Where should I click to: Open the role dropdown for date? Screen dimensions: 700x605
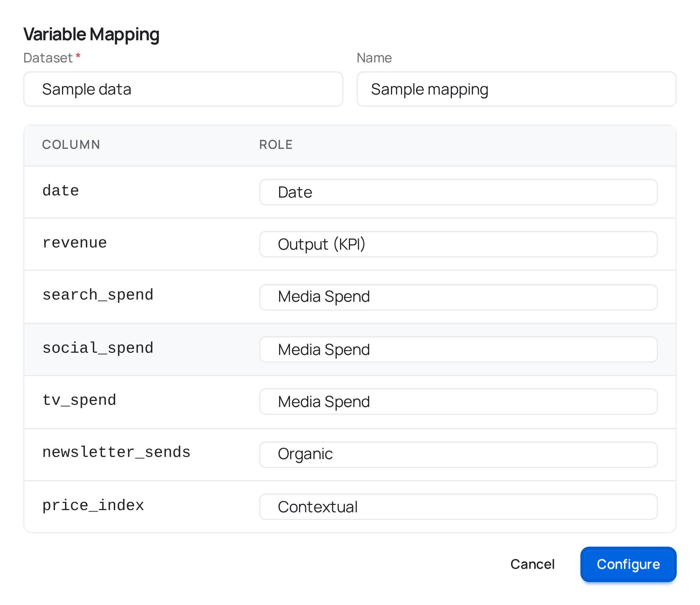(x=458, y=192)
